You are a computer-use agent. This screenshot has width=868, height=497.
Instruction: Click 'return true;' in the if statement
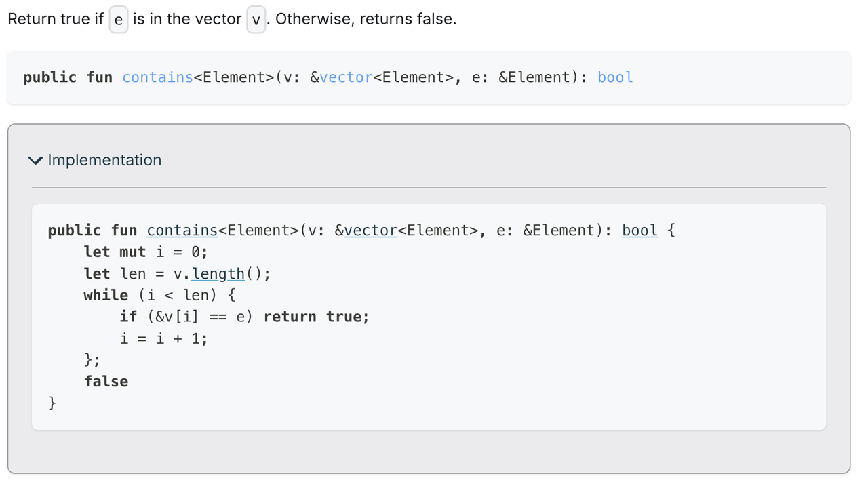(317, 317)
